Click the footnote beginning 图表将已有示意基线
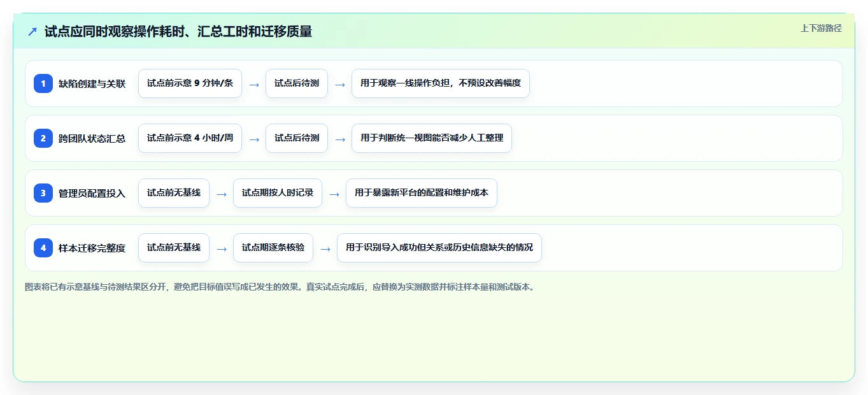Viewport: 868px width, 395px height. point(280,287)
